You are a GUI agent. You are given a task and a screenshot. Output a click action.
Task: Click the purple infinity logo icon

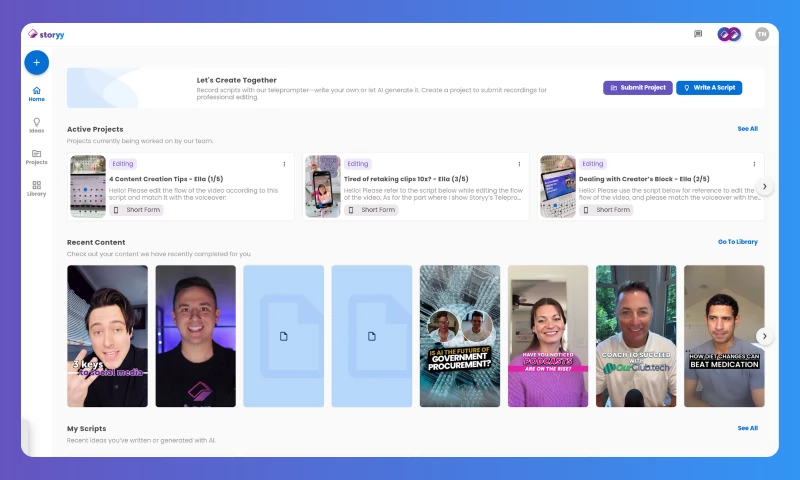click(729, 34)
